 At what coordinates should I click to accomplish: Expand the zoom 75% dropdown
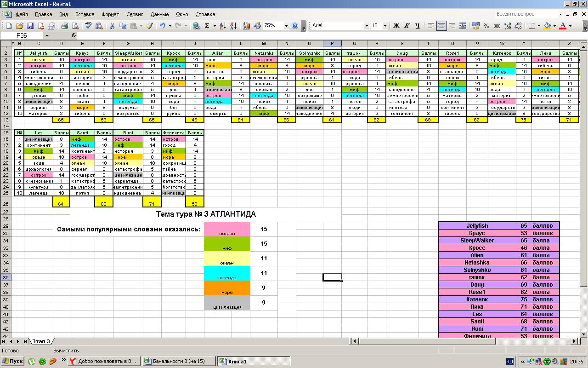286,26
